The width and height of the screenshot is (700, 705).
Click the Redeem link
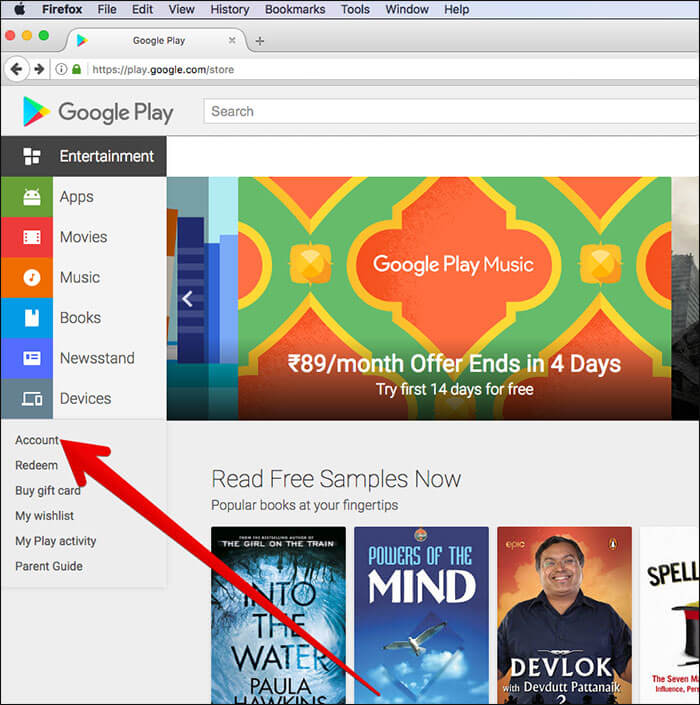pos(36,465)
